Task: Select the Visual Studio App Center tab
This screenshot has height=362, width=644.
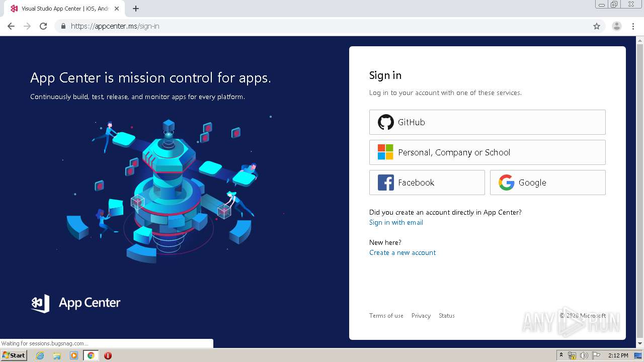Action: [65, 9]
